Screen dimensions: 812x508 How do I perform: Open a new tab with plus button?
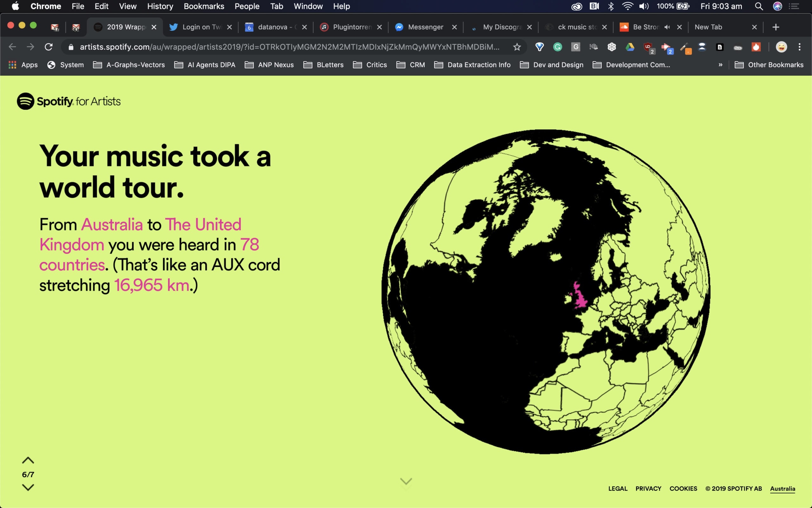[x=776, y=27]
